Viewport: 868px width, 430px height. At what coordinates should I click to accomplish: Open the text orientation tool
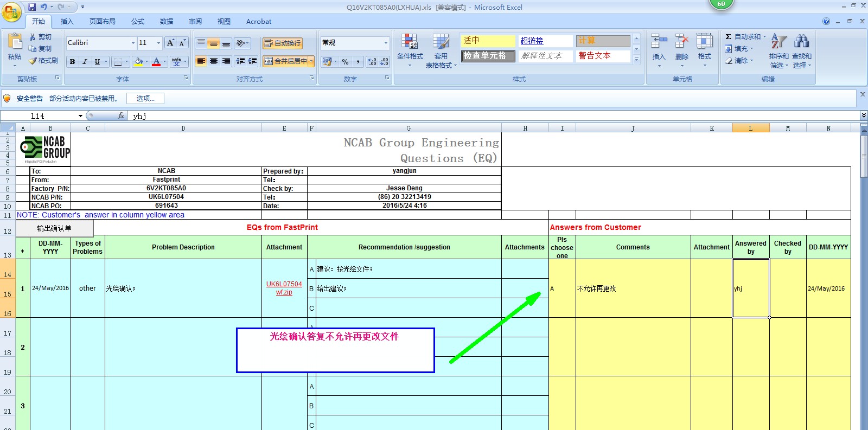click(242, 43)
